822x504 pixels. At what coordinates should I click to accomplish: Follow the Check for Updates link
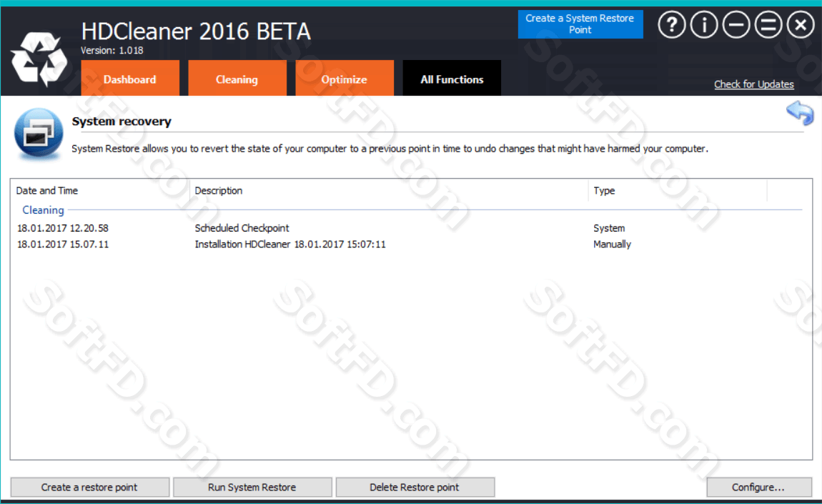[x=754, y=84]
